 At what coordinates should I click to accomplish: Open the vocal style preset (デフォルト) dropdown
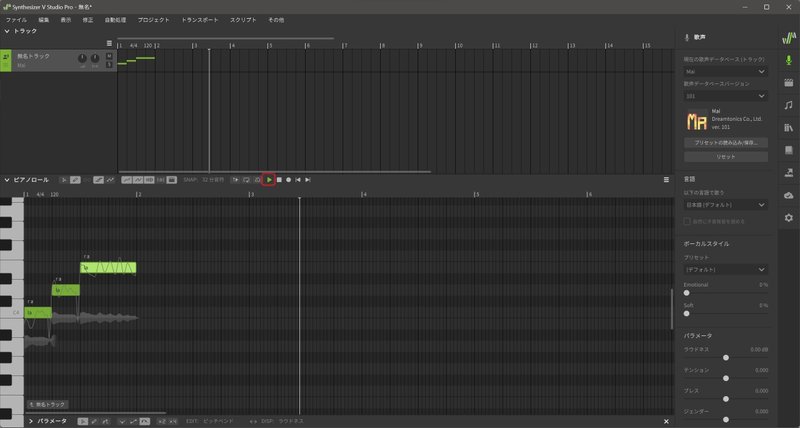click(726, 269)
